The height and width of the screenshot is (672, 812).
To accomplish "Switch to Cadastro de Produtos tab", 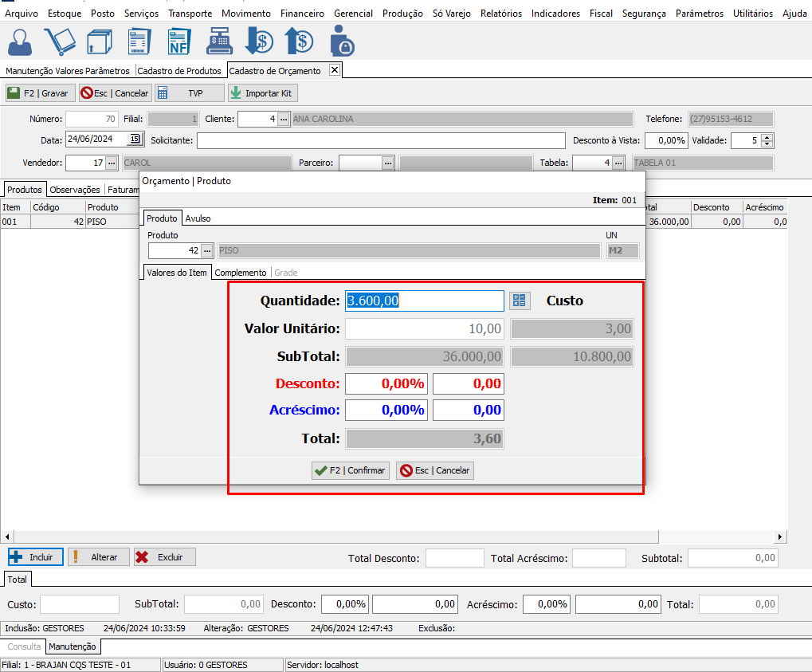I will pyautogui.click(x=179, y=71).
